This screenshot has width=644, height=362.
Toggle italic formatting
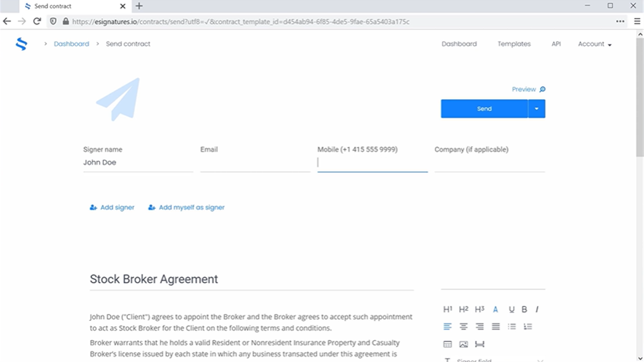[537, 310]
